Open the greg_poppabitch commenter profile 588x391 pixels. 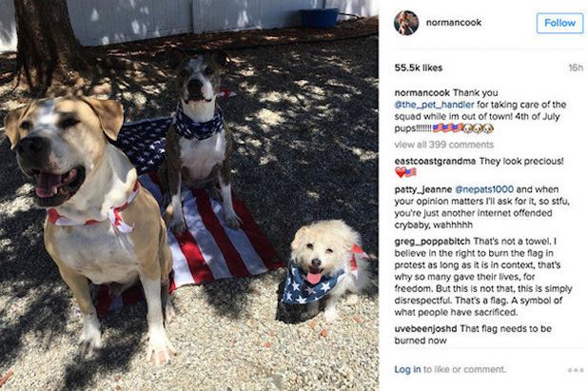pos(432,241)
